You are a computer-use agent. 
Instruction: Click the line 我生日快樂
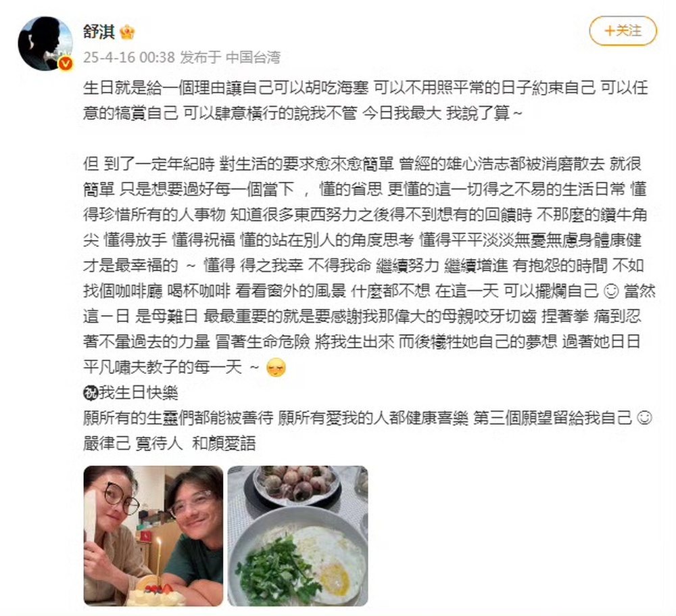(x=130, y=393)
